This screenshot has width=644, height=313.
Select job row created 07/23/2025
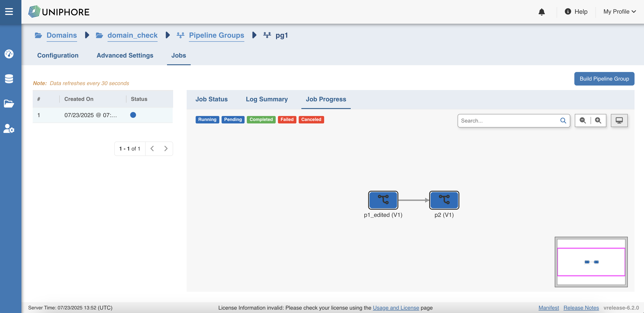pos(103,115)
